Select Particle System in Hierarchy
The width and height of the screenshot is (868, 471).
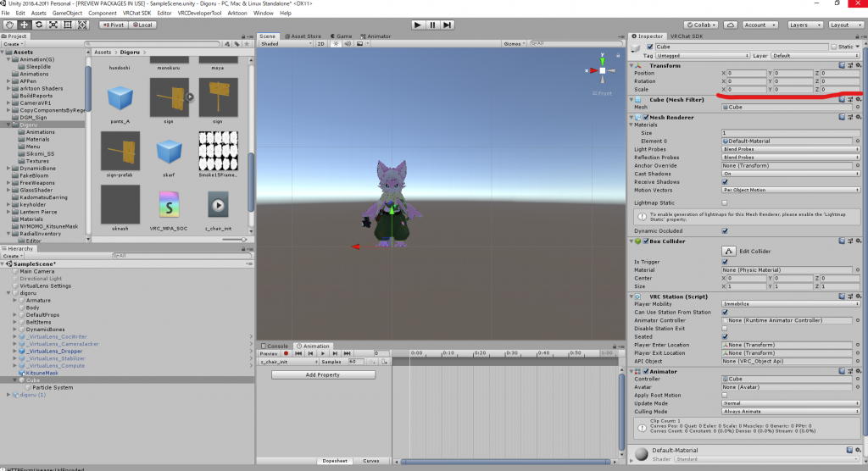pos(53,387)
